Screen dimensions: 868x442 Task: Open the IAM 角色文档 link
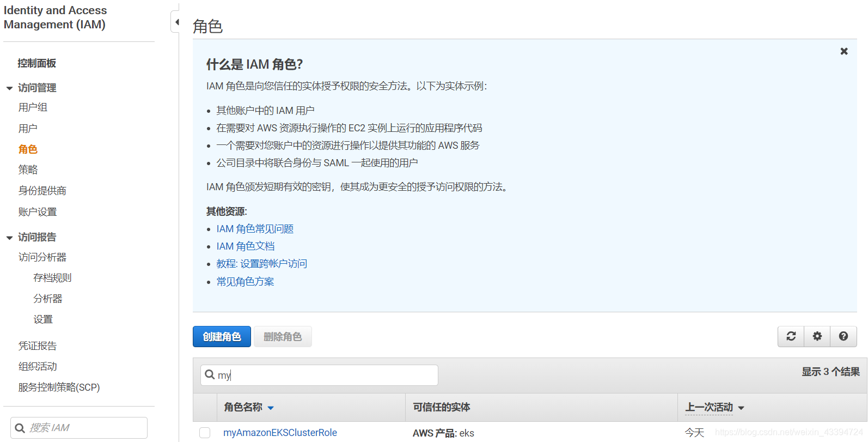pos(246,246)
